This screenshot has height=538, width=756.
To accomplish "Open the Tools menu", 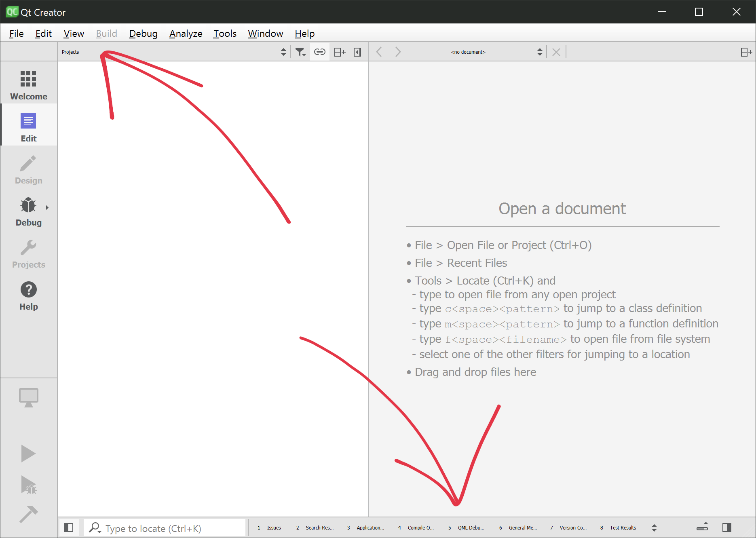I will coord(225,34).
